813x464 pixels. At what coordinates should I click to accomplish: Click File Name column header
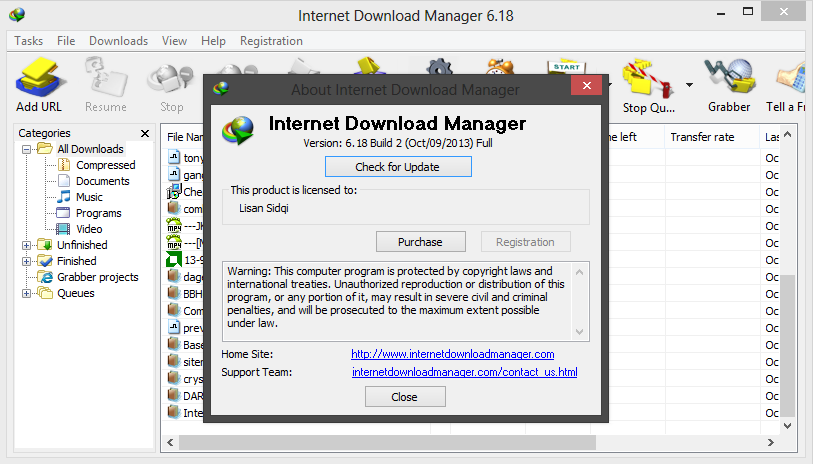click(x=184, y=137)
